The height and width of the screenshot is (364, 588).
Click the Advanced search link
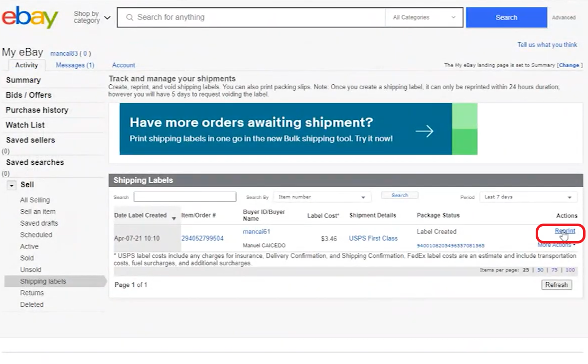point(564,17)
